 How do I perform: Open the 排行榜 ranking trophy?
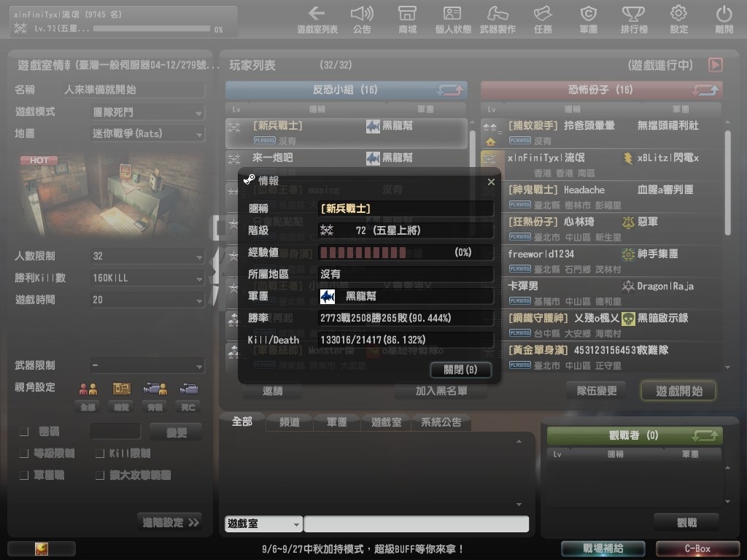[634, 20]
